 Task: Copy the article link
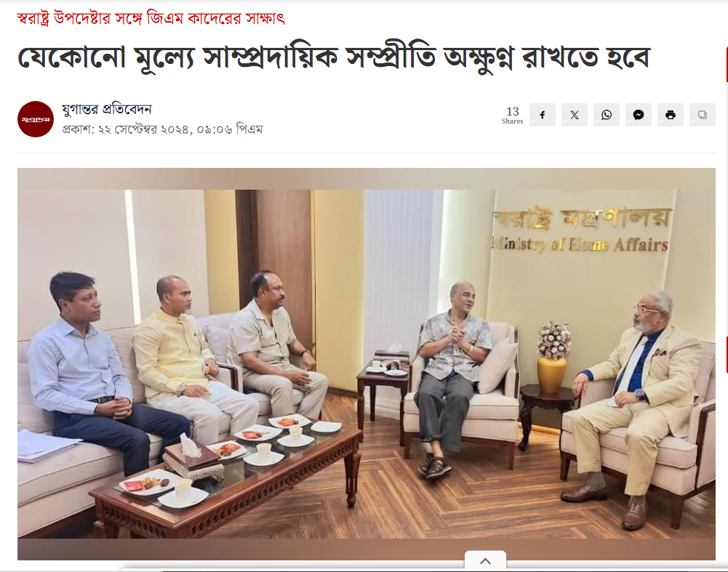click(x=703, y=115)
